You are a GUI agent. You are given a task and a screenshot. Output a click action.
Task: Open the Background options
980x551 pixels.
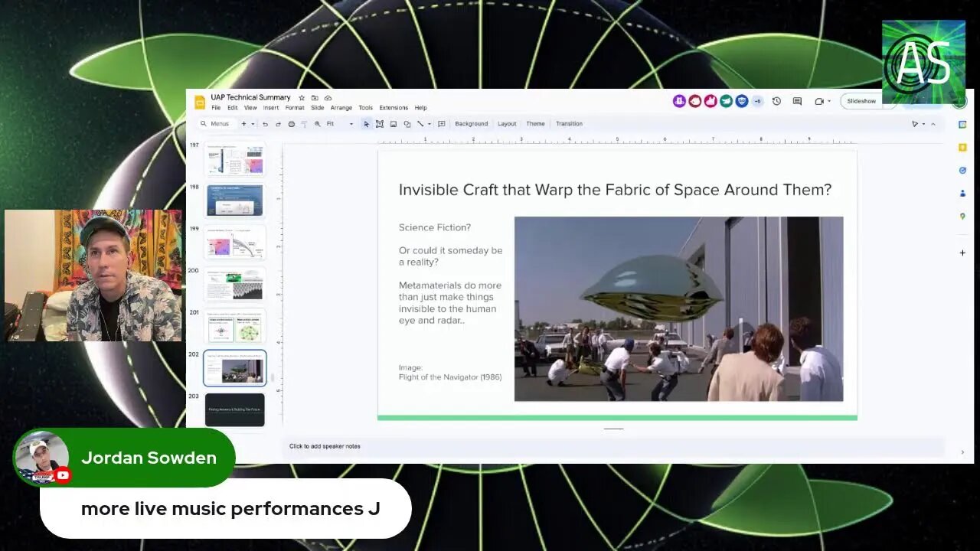(471, 124)
